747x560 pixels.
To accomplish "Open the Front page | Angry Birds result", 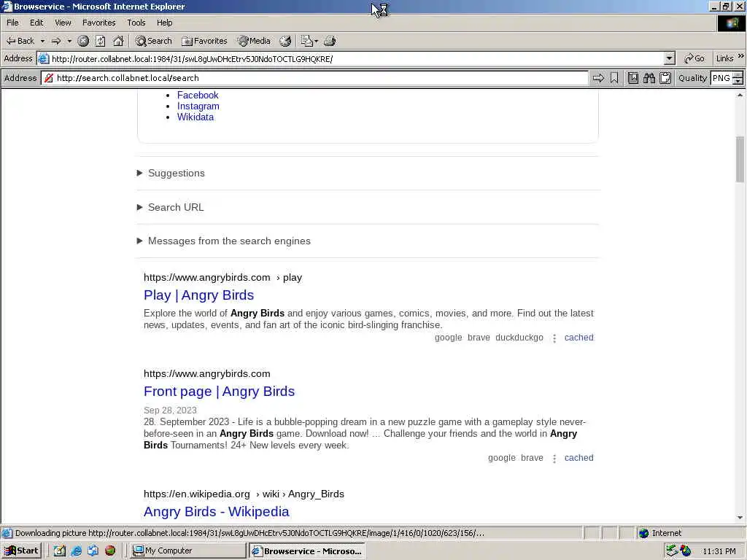I will (219, 392).
